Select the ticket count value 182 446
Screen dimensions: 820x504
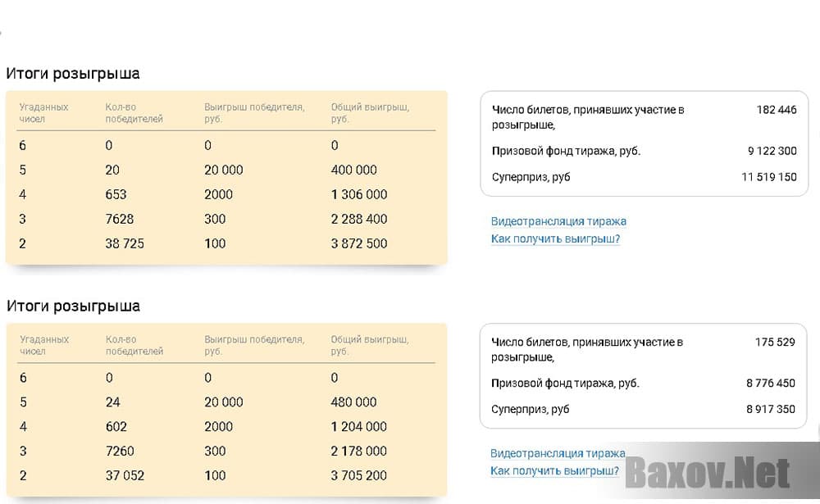[x=776, y=110]
